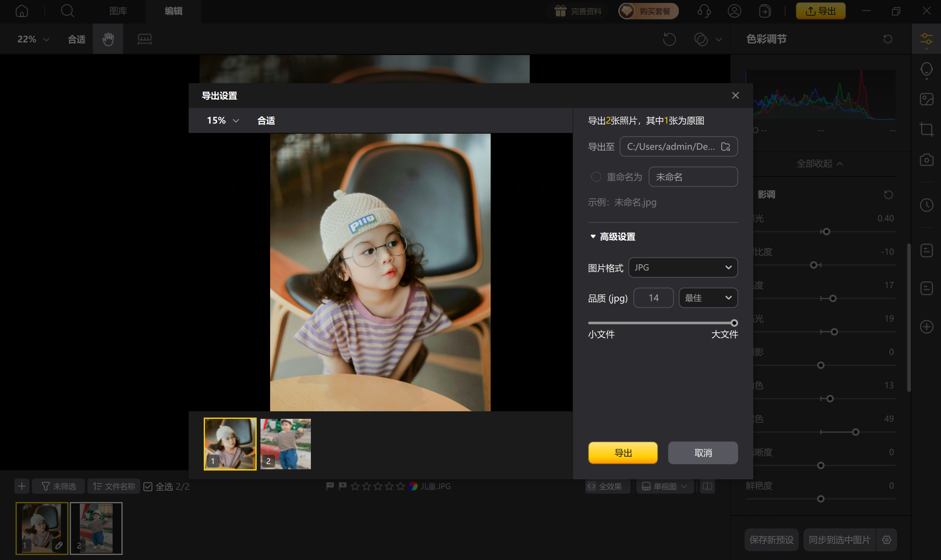Click the home icon in top bar
The image size is (941, 560).
21,11
